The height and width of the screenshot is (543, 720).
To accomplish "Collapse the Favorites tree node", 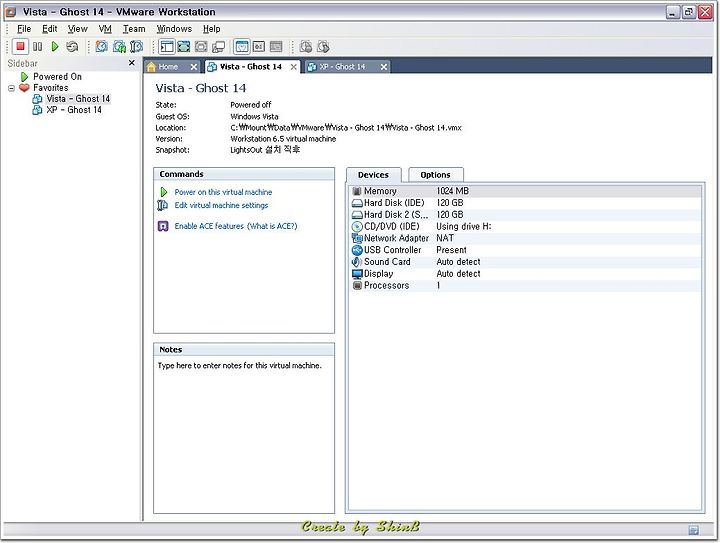I will [x=11, y=88].
